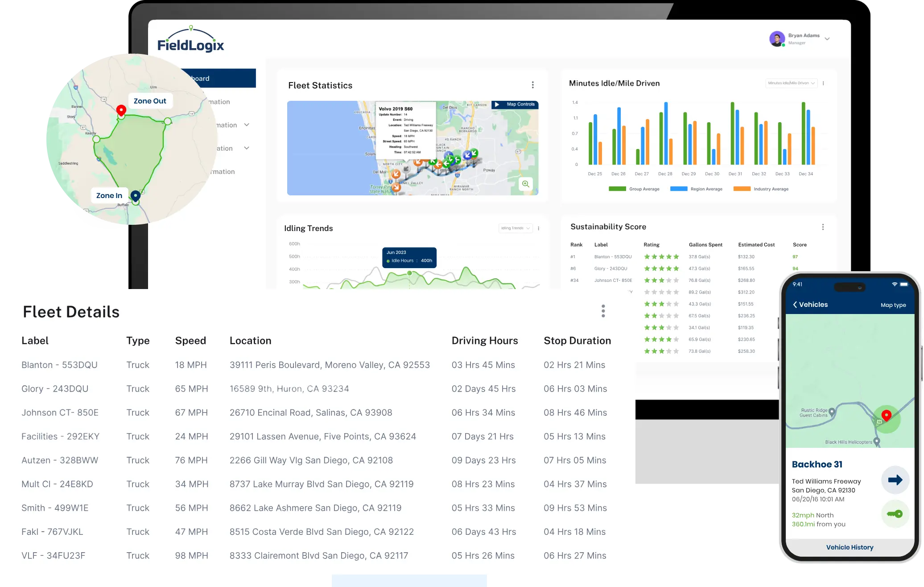The width and height of the screenshot is (924, 587).
Task: Open Sustainability Score options menu
Action: 822,227
